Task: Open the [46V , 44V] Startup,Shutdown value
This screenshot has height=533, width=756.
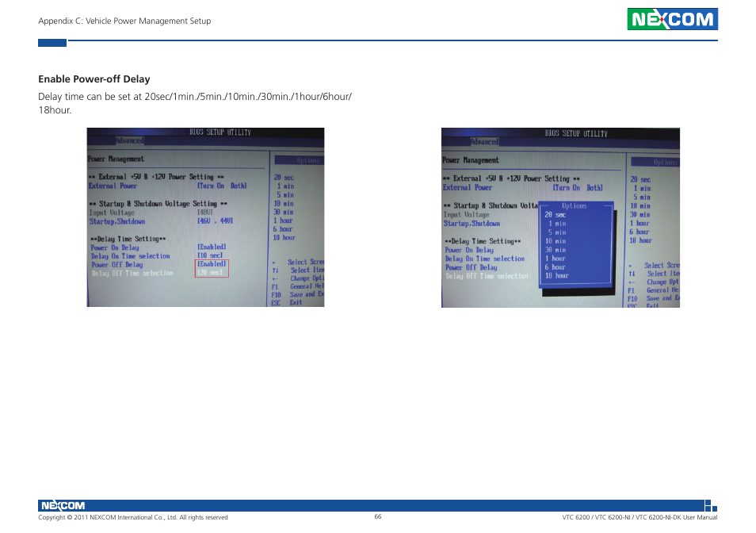Action: 215,221
